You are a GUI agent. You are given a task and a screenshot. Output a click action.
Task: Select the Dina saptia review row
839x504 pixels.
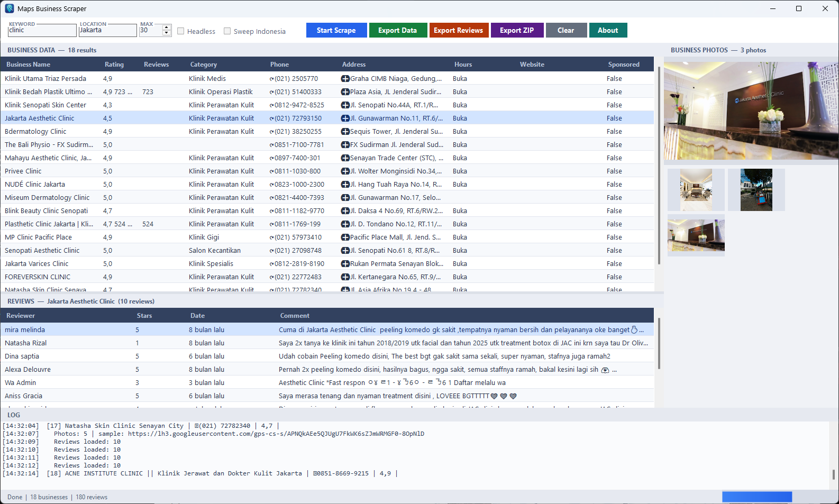[x=327, y=356]
